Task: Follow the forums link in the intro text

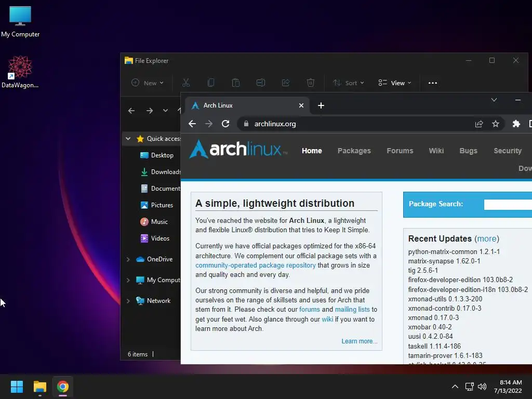Action: tap(310, 310)
